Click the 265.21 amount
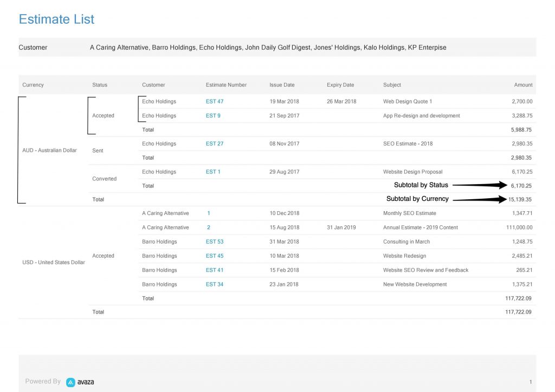 point(524,270)
